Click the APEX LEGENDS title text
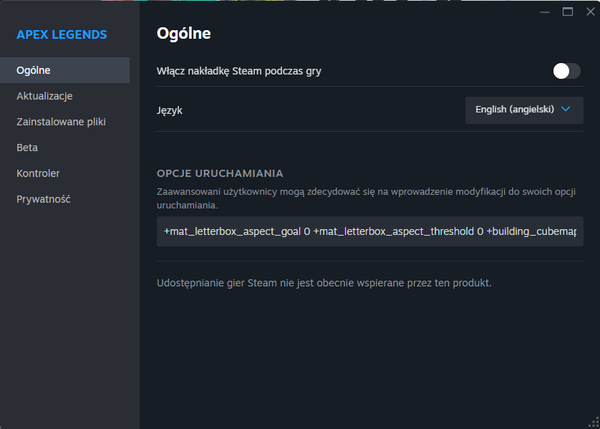Viewport: 600px width, 429px height. pos(62,34)
